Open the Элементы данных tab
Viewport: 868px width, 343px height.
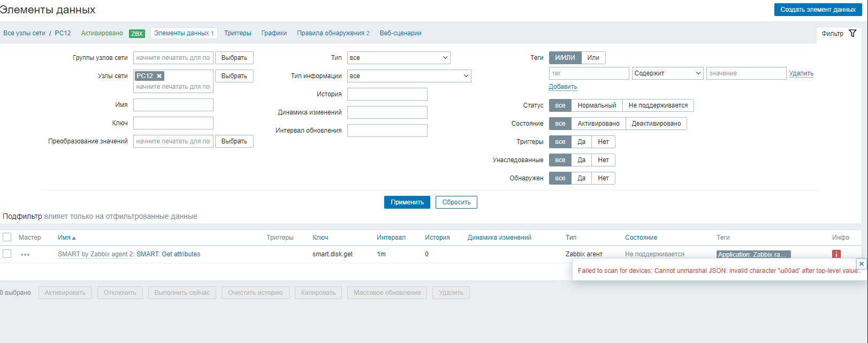point(184,33)
